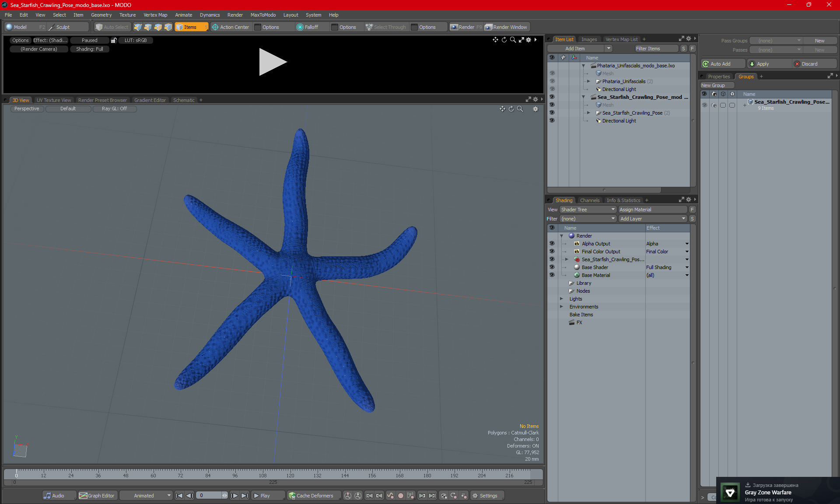Screen dimensions: 840x504
Task: Go to first frame
Action: coord(179,496)
